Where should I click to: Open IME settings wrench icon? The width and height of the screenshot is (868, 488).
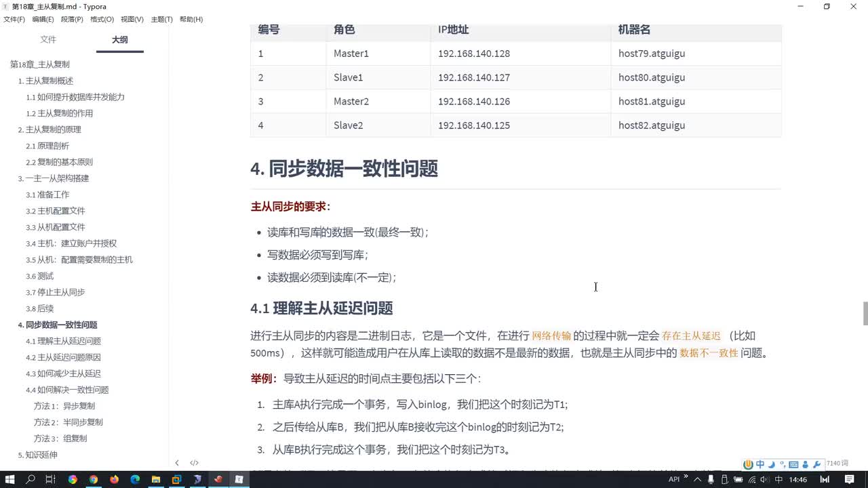pyautogui.click(x=816, y=464)
